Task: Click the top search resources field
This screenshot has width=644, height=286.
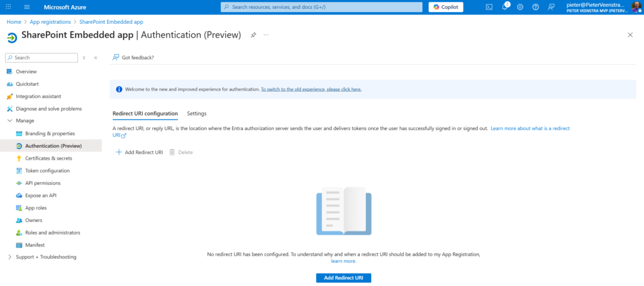Action: point(321,7)
